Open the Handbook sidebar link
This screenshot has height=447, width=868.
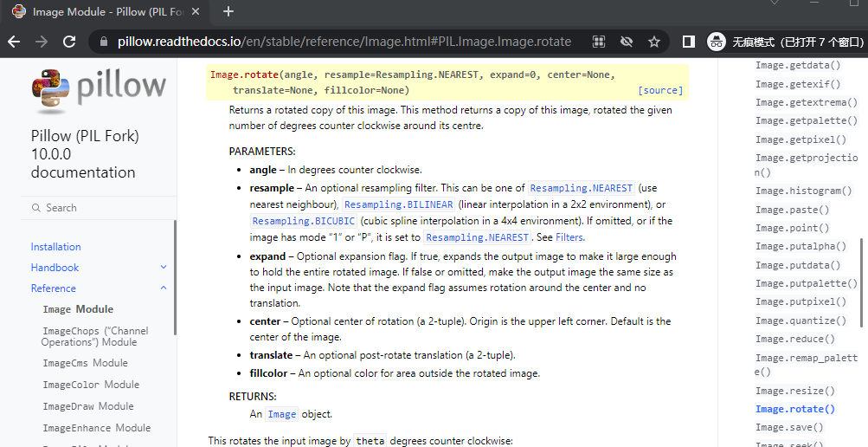(x=55, y=268)
